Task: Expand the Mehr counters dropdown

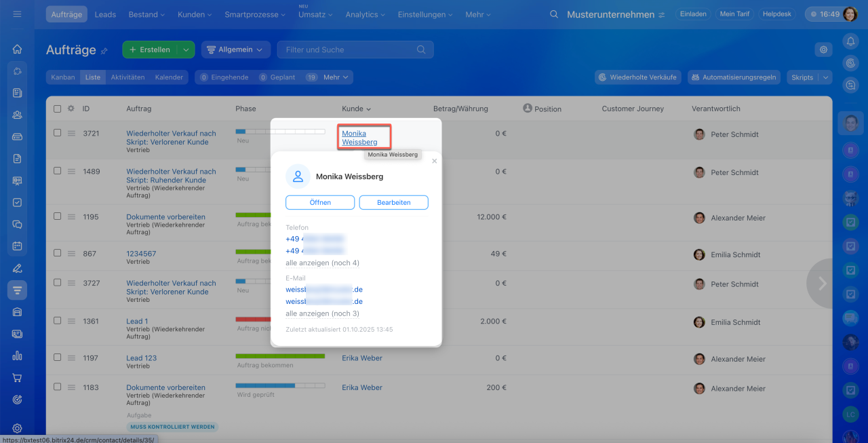Action: (336, 77)
